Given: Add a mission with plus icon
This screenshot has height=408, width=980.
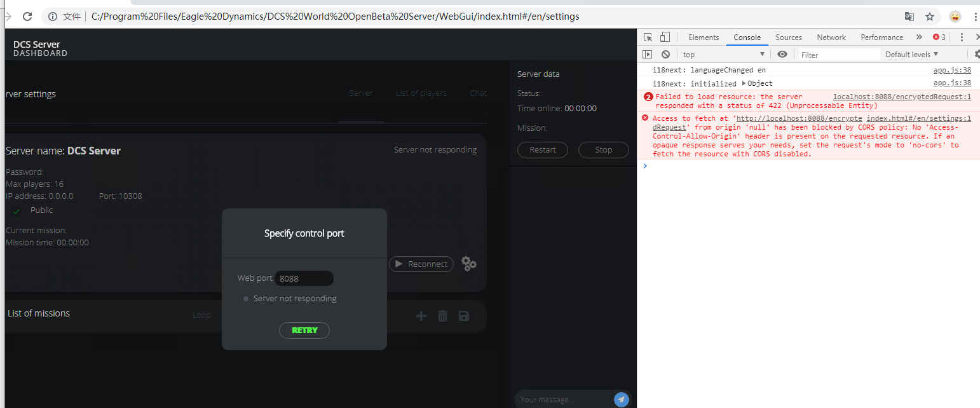Looking at the screenshot, I should coord(421,316).
